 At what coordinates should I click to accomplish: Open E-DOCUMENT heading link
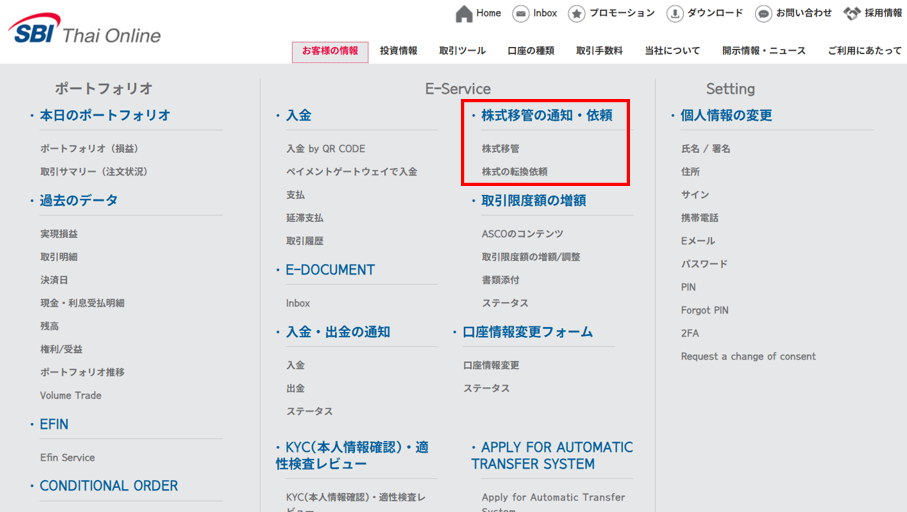click(x=330, y=270)
